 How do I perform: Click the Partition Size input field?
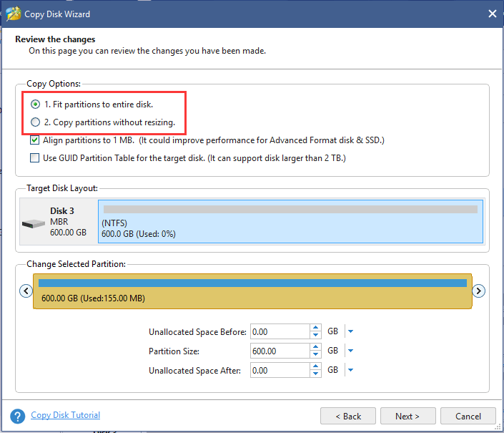coord(280,351)
